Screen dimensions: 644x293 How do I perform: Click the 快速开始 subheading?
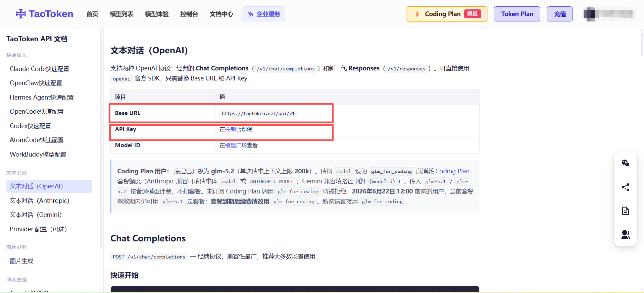click(x=125, y=275)
